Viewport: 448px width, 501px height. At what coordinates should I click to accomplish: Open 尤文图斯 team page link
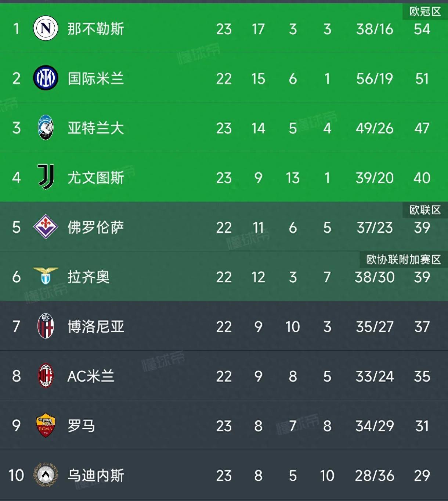[96, 178]
